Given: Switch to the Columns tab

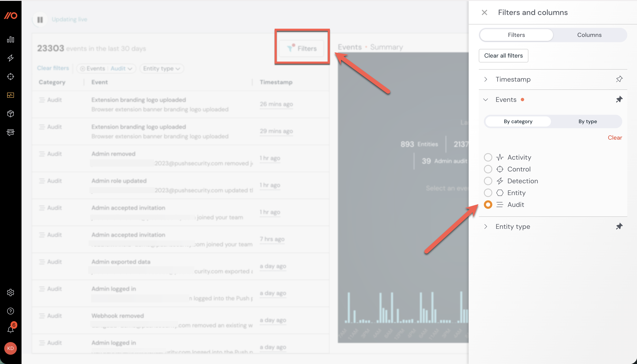Looking at the screenshot, I should pyautogui.click(x=589, y=35).
